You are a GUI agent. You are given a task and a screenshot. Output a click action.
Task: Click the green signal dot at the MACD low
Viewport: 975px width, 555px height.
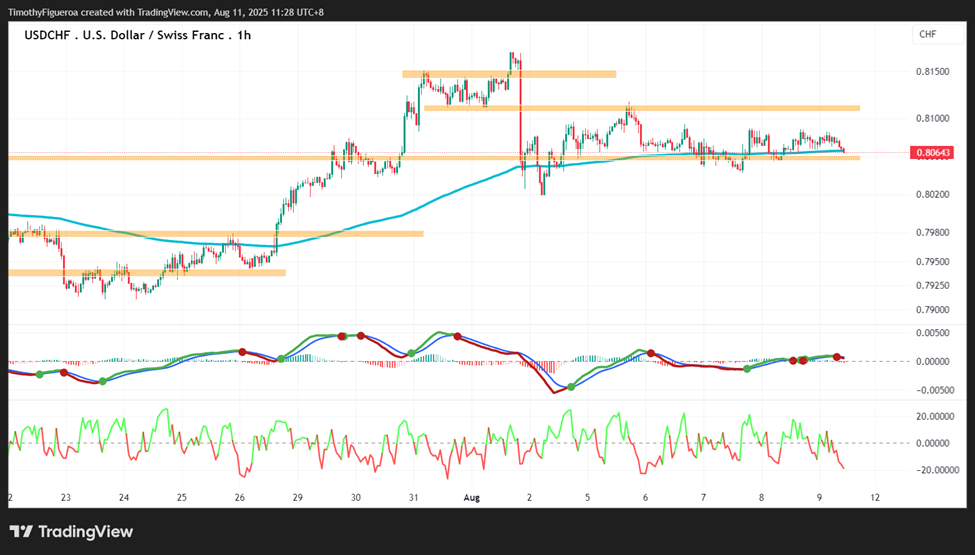pyautogui.click(x=571, y=387)
